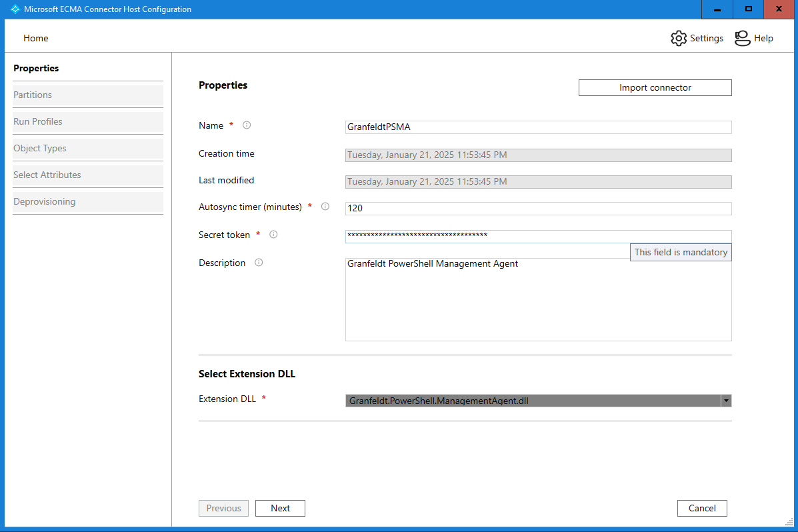Click the Settings gear icon
The height and width of the screenshot is (532, 798).
678,39
